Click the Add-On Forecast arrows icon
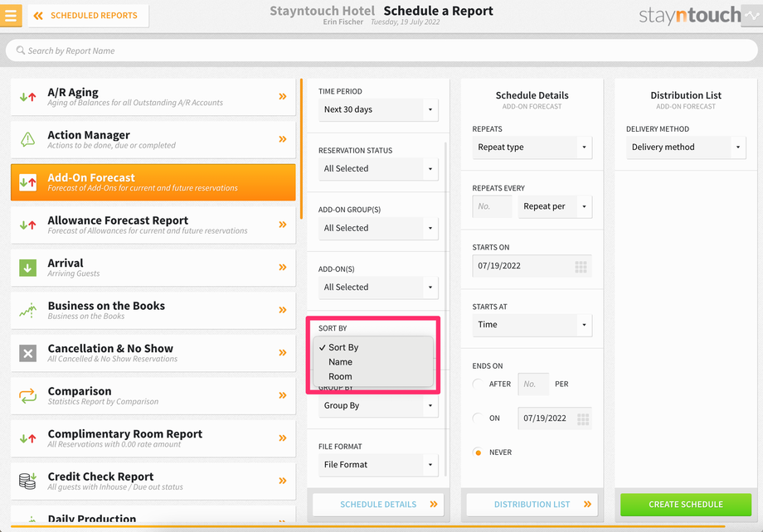Viewport: 763px width, 532px height. click(27, 182)
